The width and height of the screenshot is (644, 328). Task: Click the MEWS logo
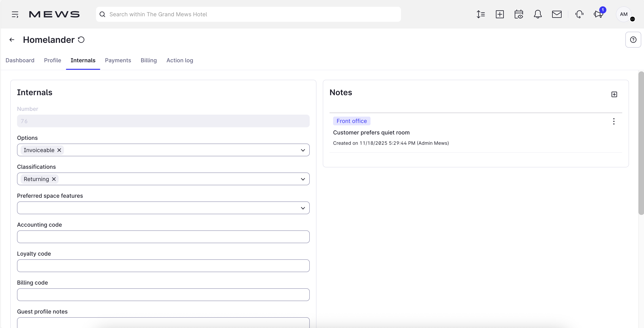[x=54, y=14]
